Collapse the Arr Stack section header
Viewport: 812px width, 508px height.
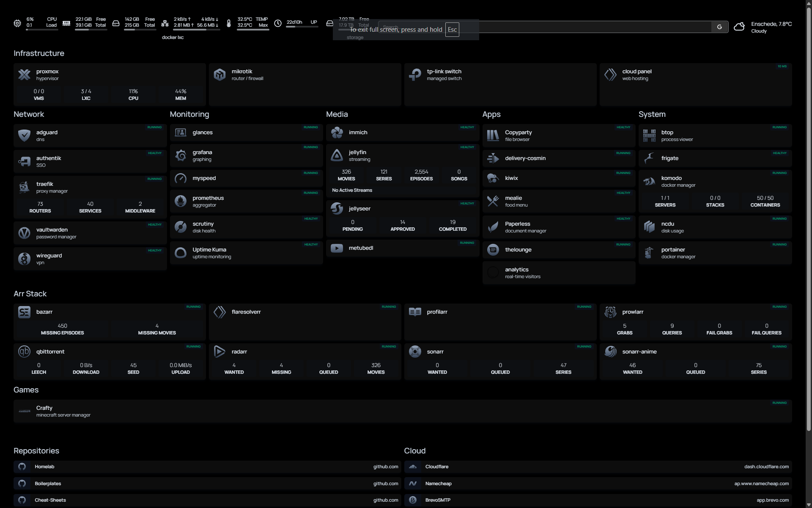(x=30, y=294)
